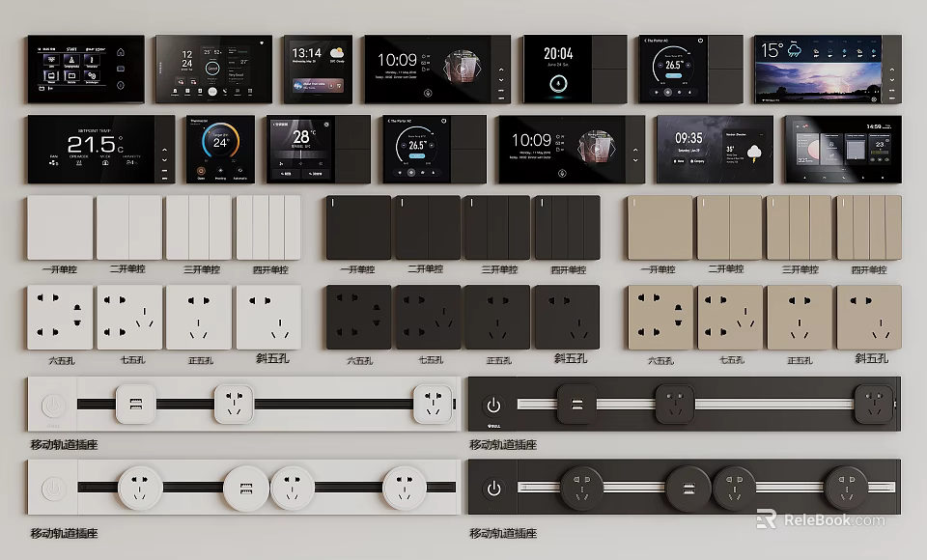Select the round USB module on the white track
The height and width of the screenshot is (560, 927).
pos(246,489)
